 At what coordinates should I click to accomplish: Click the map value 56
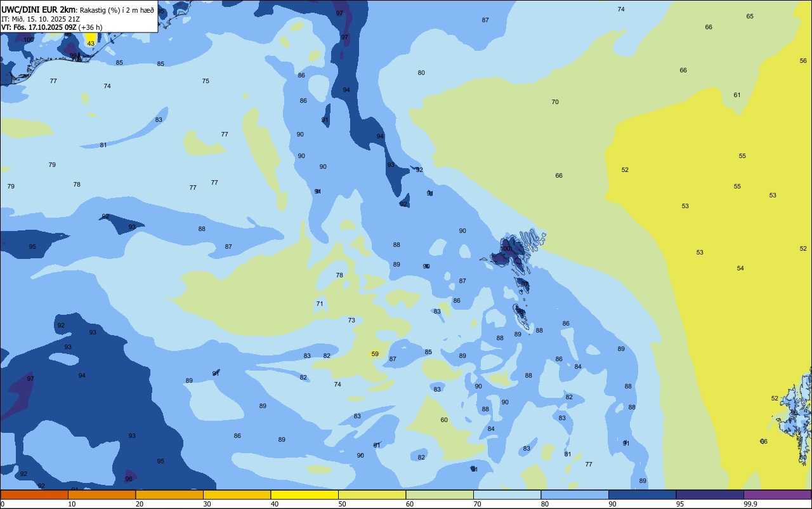click(803, 61)
